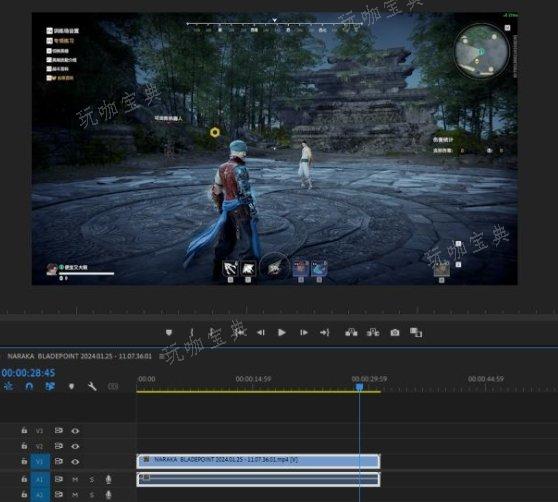This screenshot has width=558, height=502.
Task: Click the Extract button
Action: coord(373,332)
